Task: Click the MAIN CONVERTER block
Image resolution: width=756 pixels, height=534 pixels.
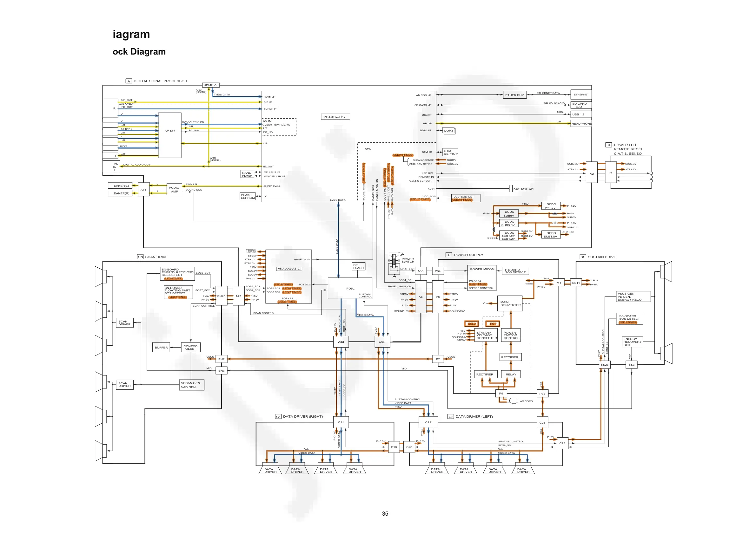Action: [510, 304]
